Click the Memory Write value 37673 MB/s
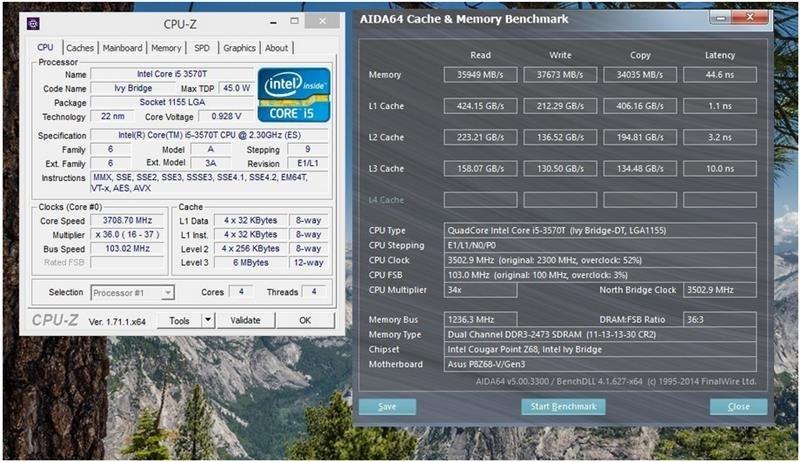 560,74
